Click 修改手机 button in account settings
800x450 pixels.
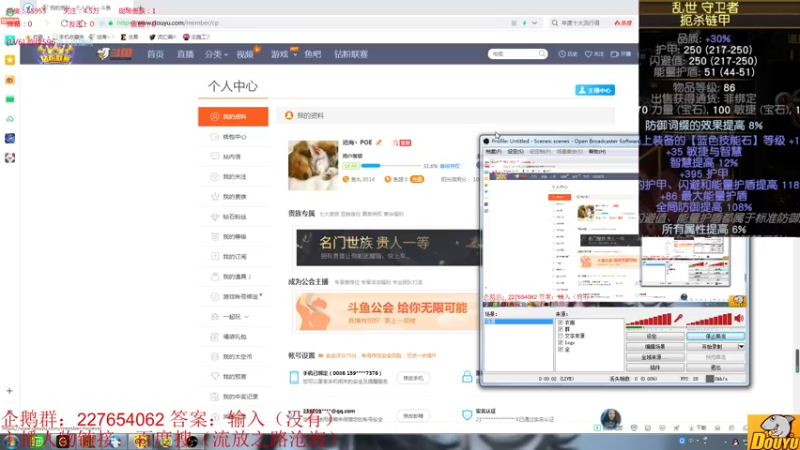(x=413, y=378)
